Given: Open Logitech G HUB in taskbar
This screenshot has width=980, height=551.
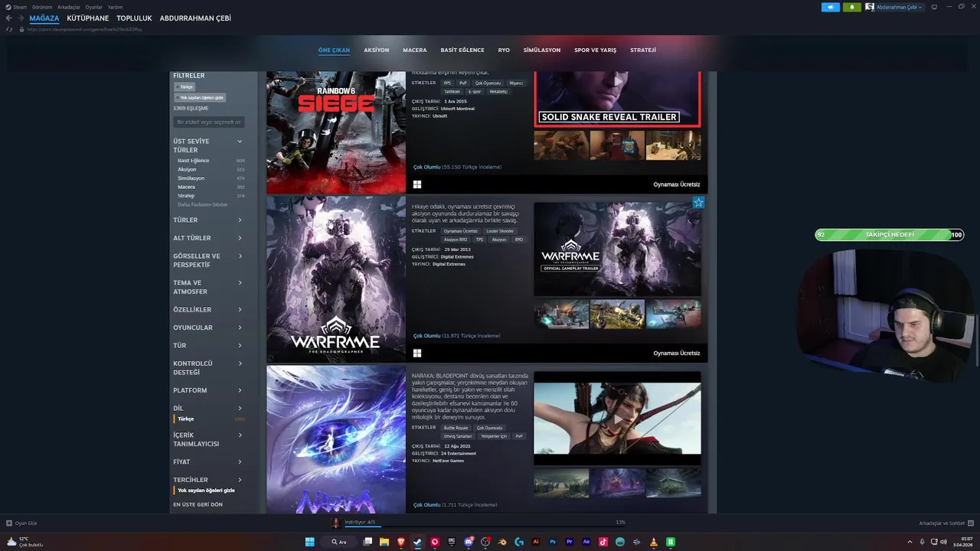Looking at the screenshot, I should tap(519, 542).
